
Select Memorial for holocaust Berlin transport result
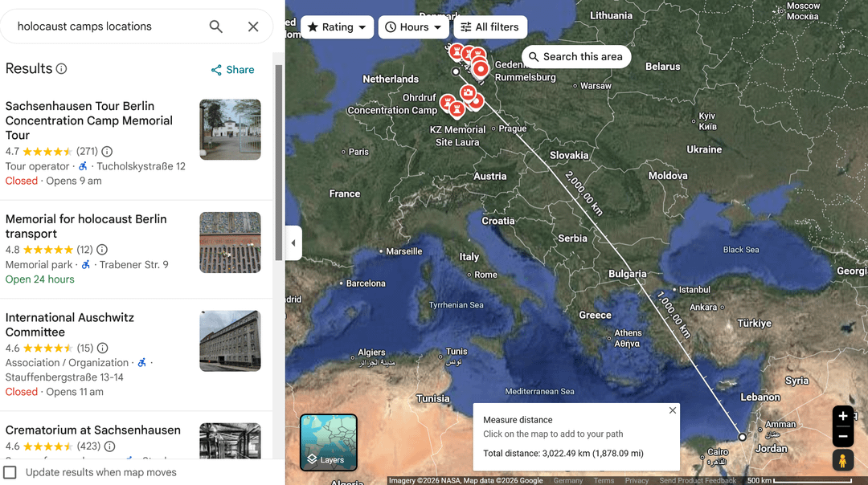(x=86, y=226)
